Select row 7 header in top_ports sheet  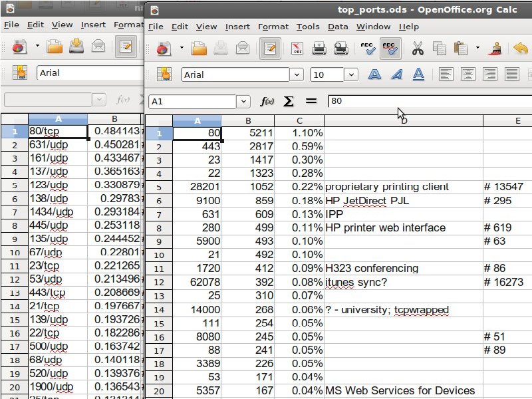pyautogui.click(x=159, y=214)
